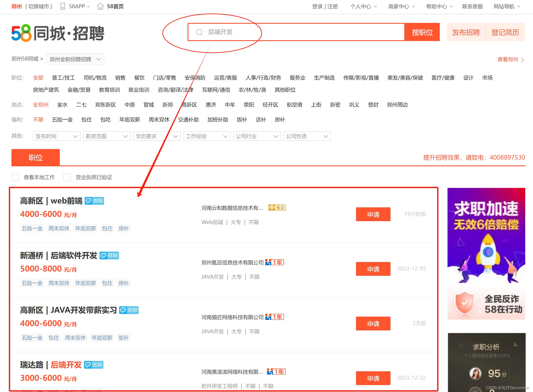
Task: Select the 五险一金 welfare filter
Action: pyautogui.click(x=62, y=120)
